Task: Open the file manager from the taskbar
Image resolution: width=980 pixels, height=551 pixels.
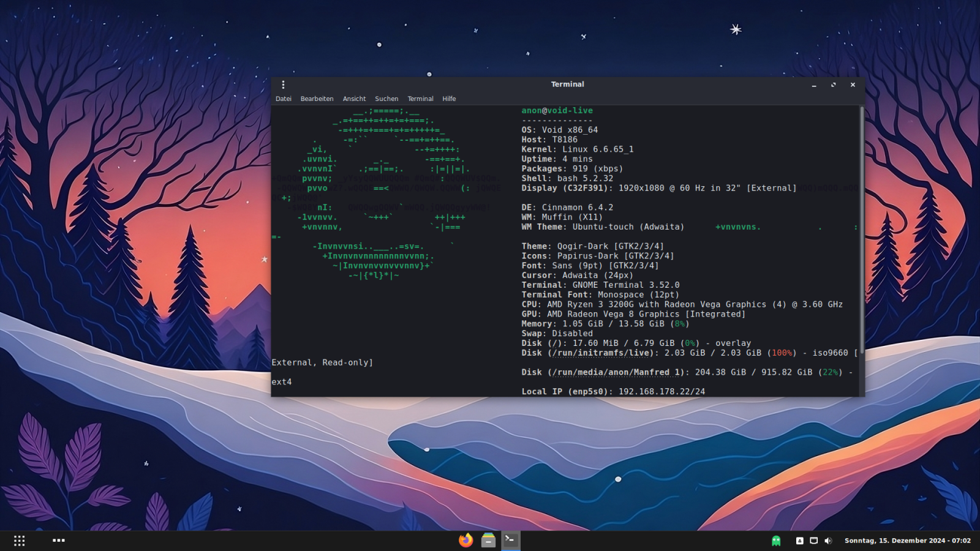Action: (x=488, y=540)
